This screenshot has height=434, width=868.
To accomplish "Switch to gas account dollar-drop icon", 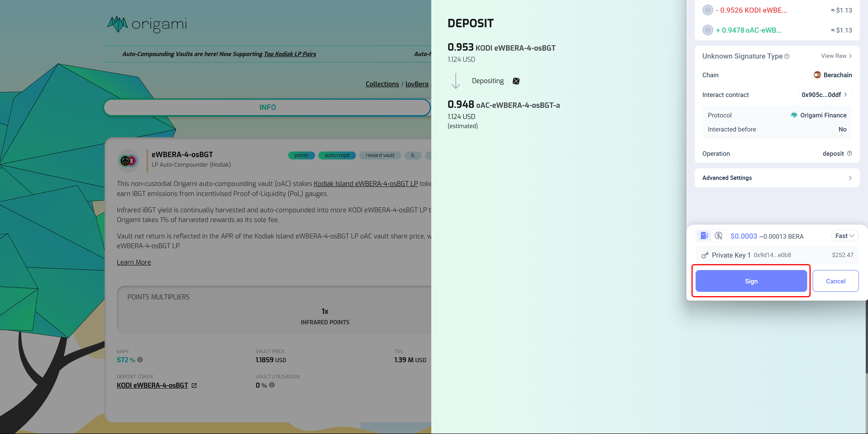I will pyautogui.click(x=718, y=236).
